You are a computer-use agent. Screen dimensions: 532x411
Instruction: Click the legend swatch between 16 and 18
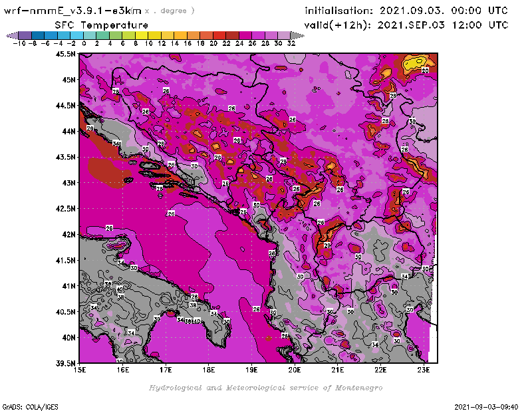click(194, 35)
